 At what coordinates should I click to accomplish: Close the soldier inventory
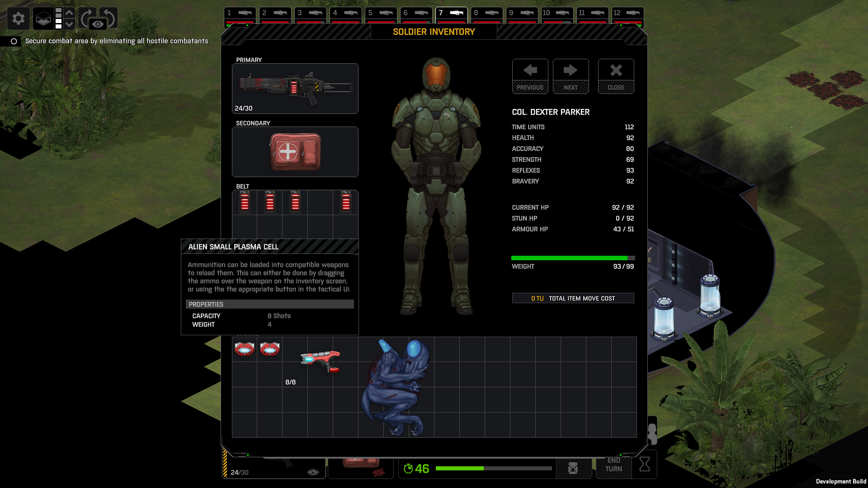[616, 76]
